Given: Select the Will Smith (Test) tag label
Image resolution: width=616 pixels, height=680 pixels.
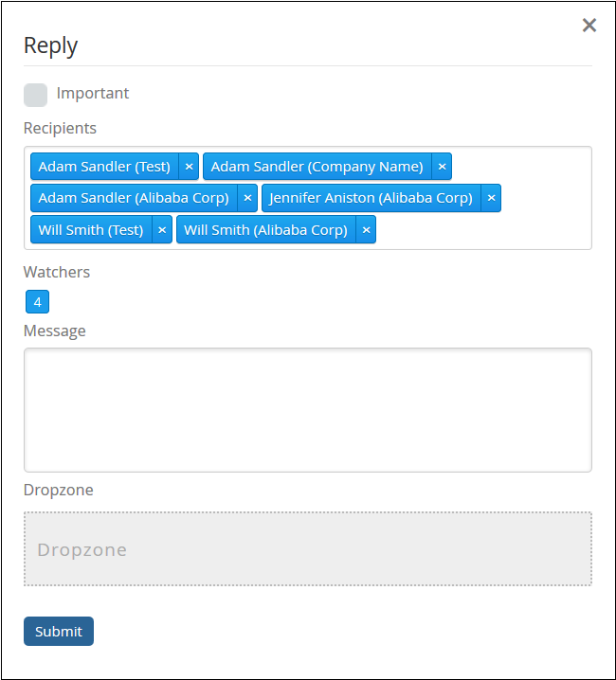Looking at the screenshot, I should click(91, 230).
